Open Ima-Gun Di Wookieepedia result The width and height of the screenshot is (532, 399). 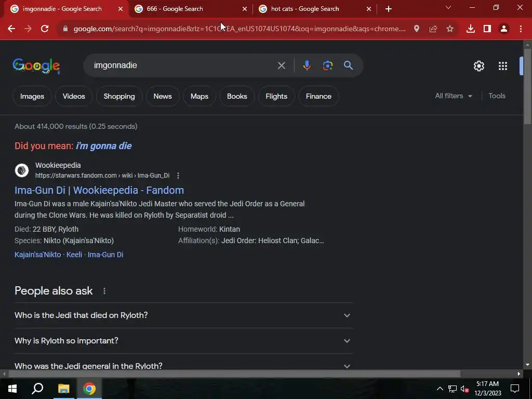99,190
